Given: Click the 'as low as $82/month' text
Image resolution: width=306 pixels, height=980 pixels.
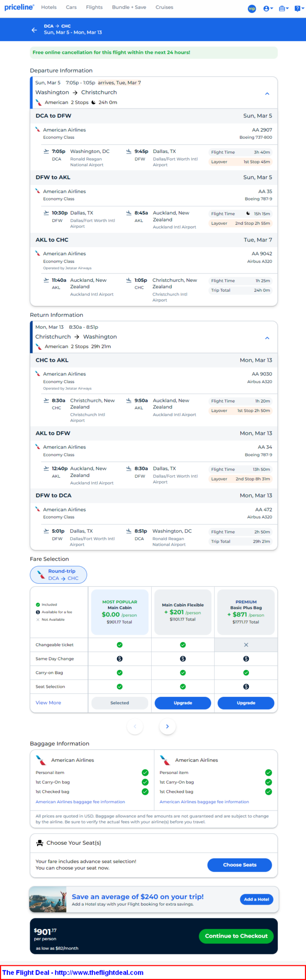Looking at the screenshot, I should tap(57, 948).
